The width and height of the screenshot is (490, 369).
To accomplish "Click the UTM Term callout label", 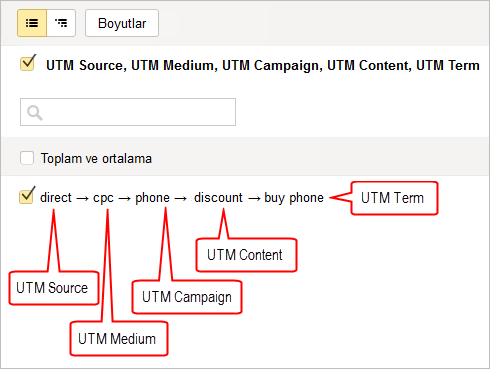I will [x=392, y=198].
